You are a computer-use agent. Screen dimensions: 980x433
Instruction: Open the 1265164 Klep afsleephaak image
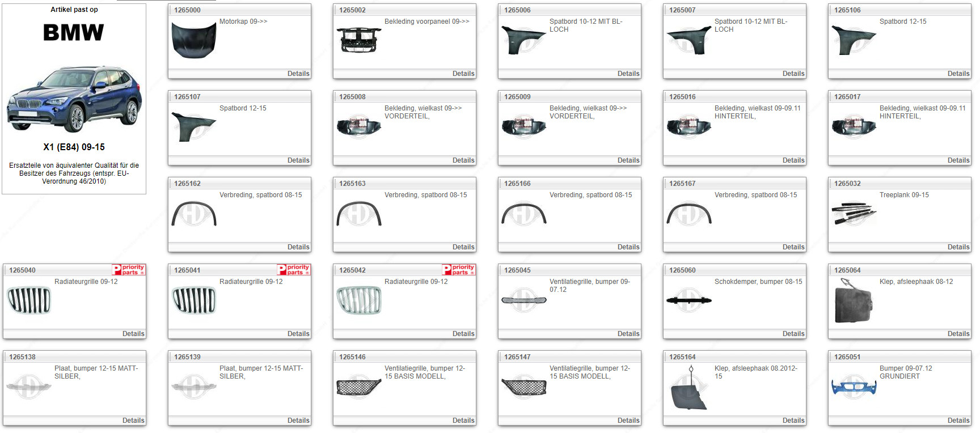[x=689, y=388]
